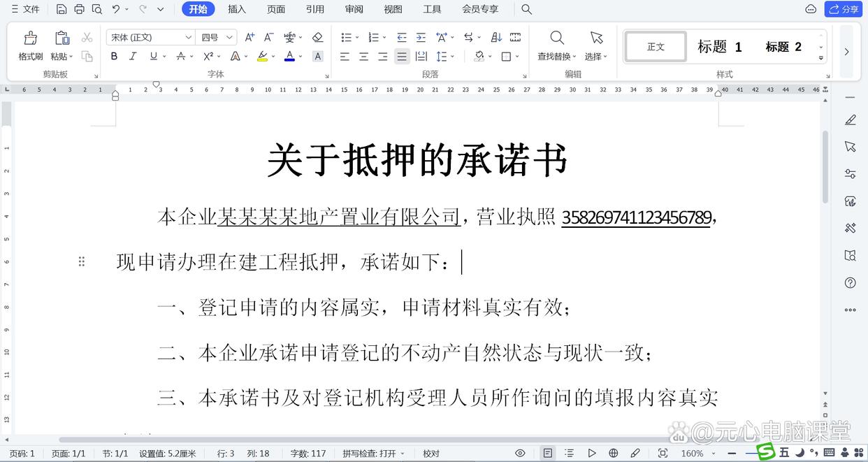The width and height of the screenshot is (868, 462).
Task: Click the distributed alignment icon
Action: tap(421, 56)
